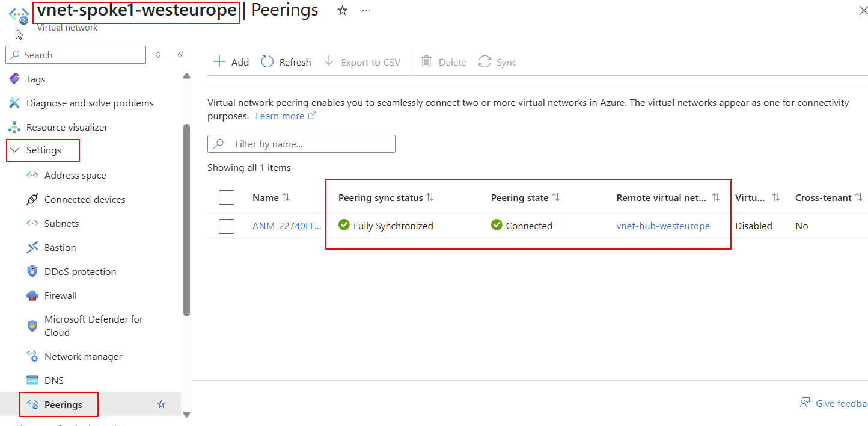
Task: Open the Learn more link about peering
Action: (x=280, y=116)
